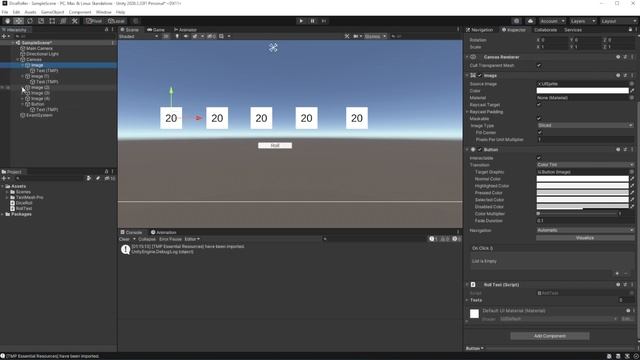Click the Color Multiplier slider

[x=577, y=214]
